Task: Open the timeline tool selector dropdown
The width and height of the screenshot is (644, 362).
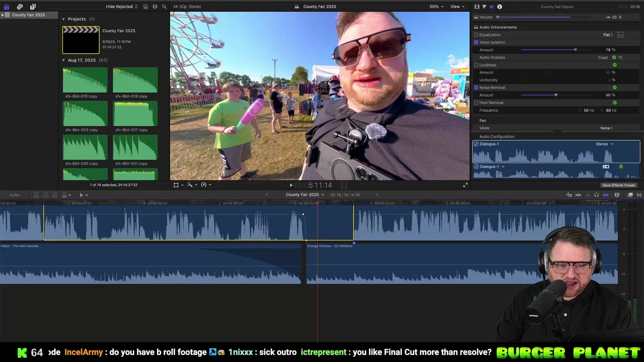Action: point(83,195)
